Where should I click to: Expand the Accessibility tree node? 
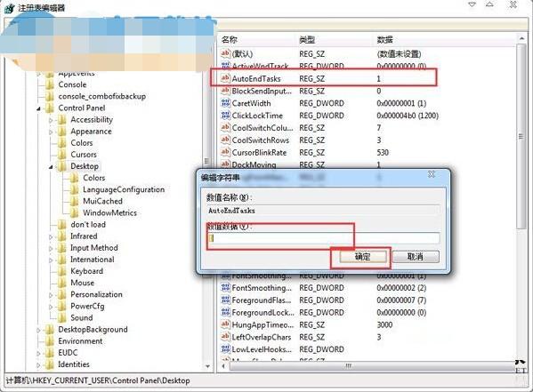pos(51,120)
